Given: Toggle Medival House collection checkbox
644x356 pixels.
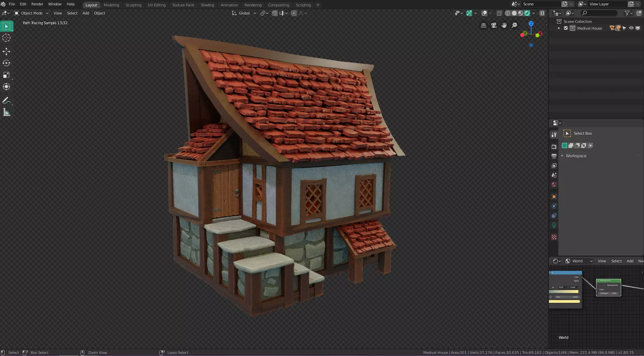Looking at the screenshot, I should [566, 28].
